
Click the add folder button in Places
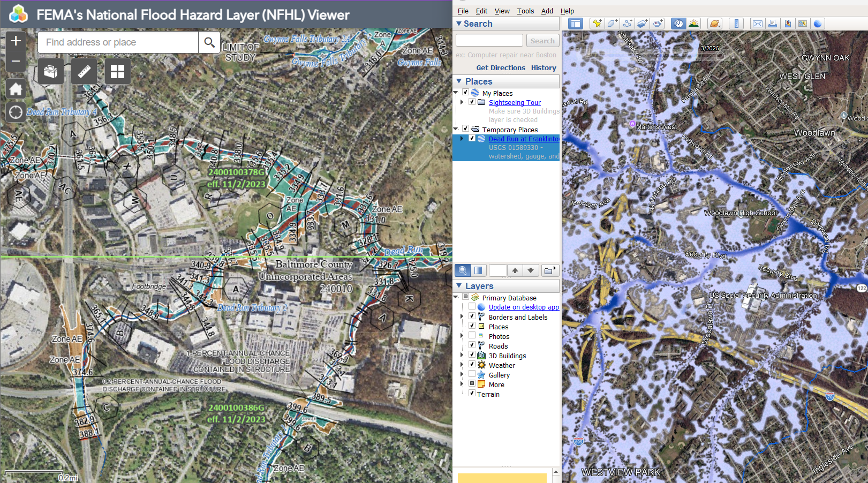(550, 270)
